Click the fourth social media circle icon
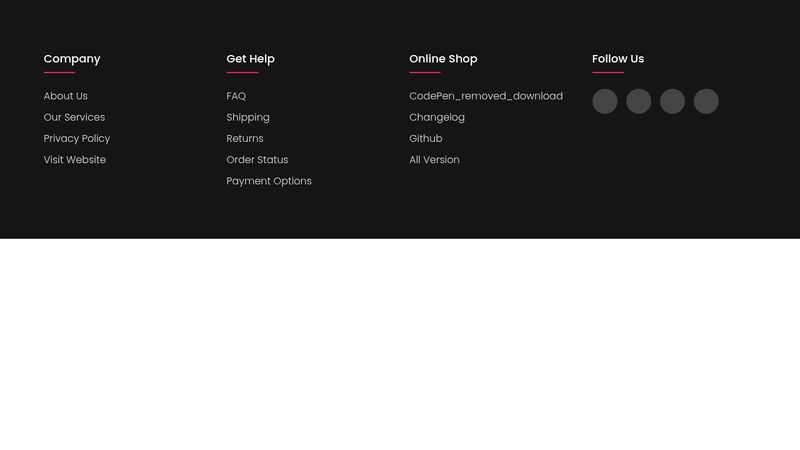The image size is (800, 450). click(706, 101)
